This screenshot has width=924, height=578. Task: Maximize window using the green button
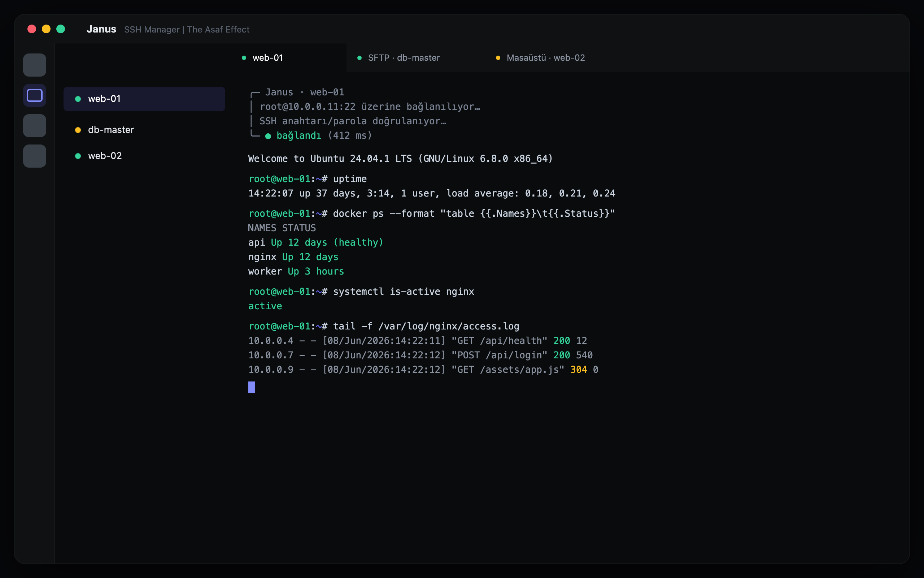[61, 29]
